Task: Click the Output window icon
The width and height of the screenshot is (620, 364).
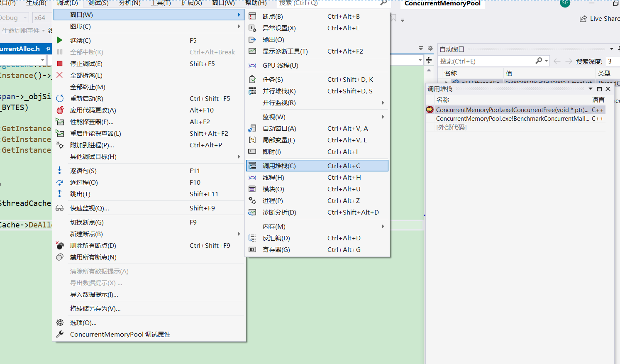Action: click(252, 39)
